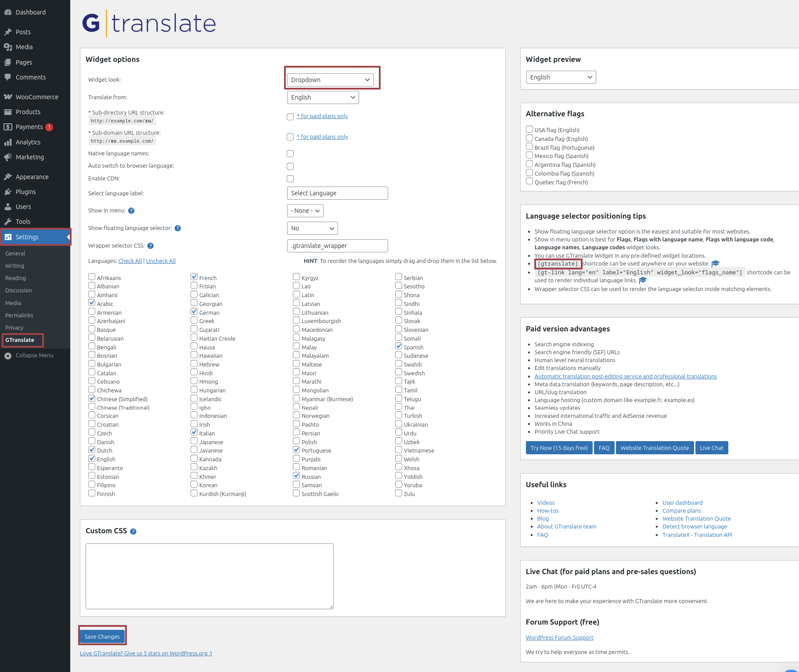Click the Wrapper selector CSS input field
Viewport: 799px width, 672px height.
click(338, 246)
